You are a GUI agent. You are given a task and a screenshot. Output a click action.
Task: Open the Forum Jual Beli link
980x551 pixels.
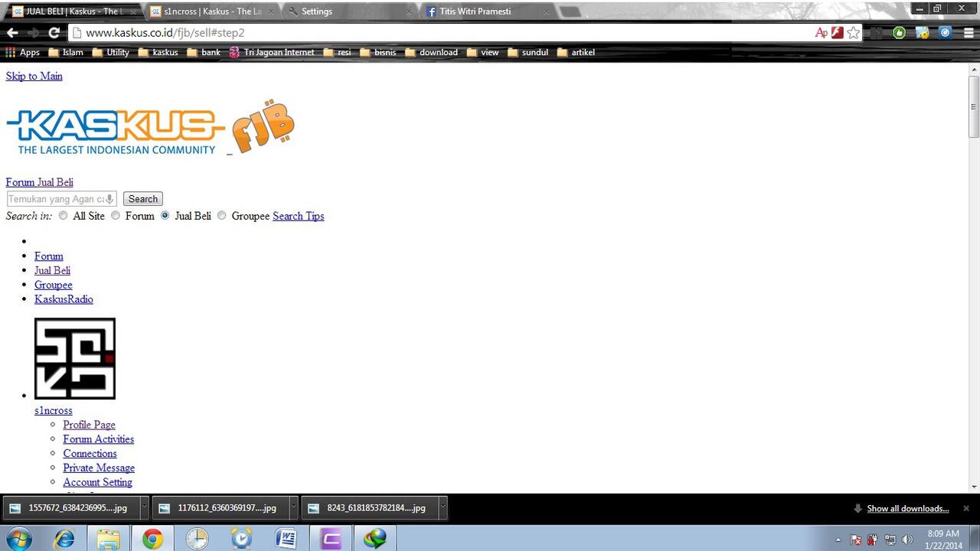40,182
